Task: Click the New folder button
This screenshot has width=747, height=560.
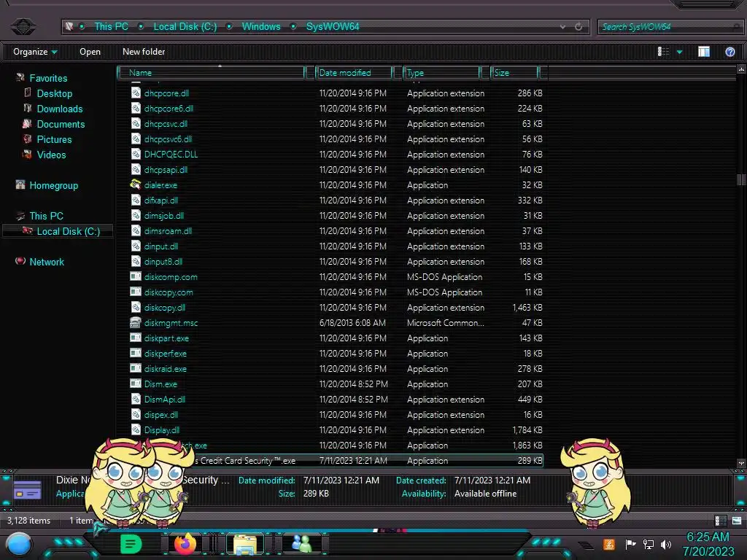Action: (144, 52)
